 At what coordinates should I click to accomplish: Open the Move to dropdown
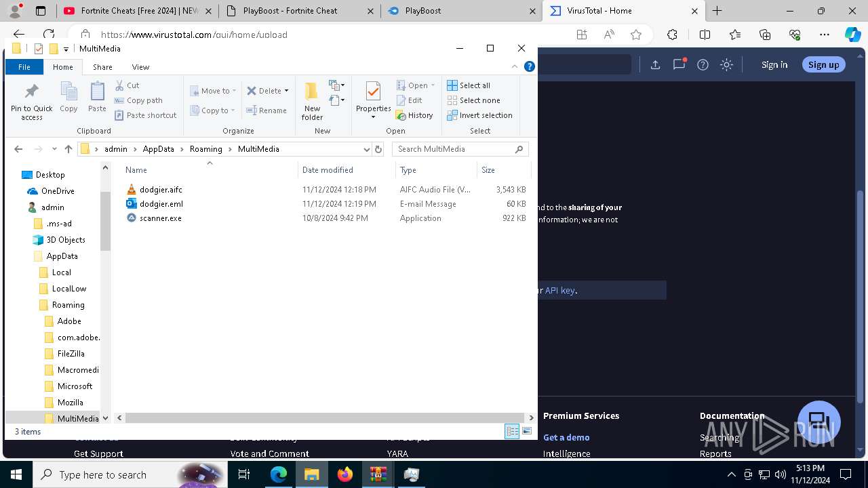click(x=213, y=91)
